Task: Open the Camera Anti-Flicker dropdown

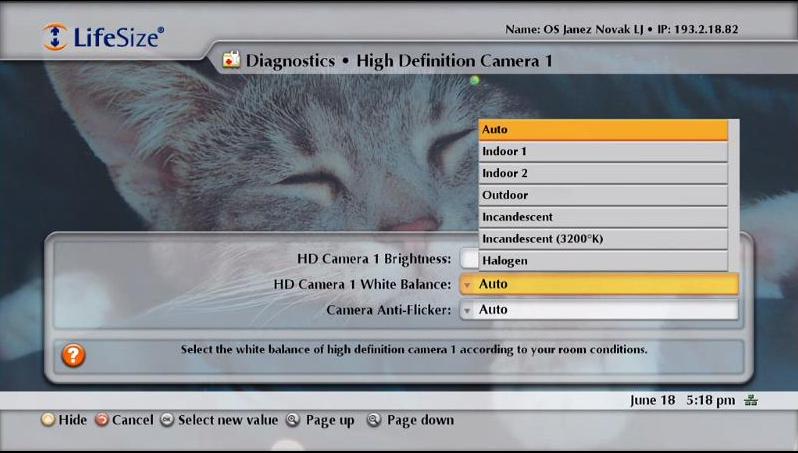Action: coord(599,310)
